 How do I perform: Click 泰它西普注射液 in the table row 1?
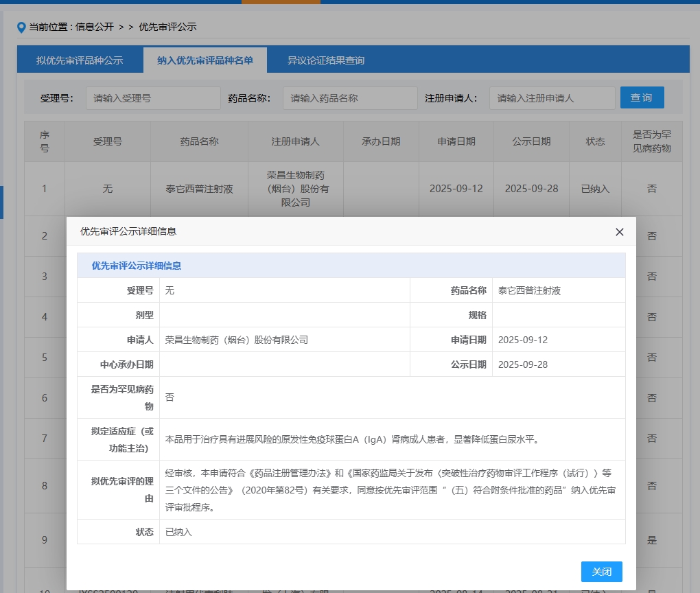200,189
